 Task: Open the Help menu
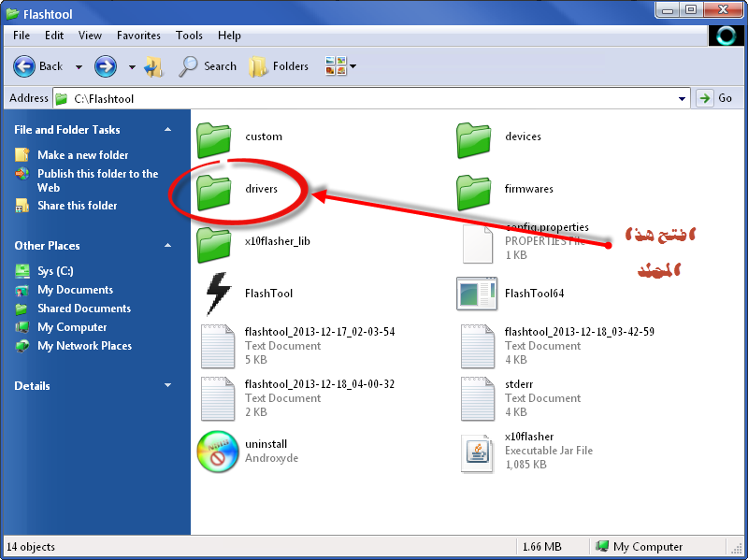coord(229,36)
